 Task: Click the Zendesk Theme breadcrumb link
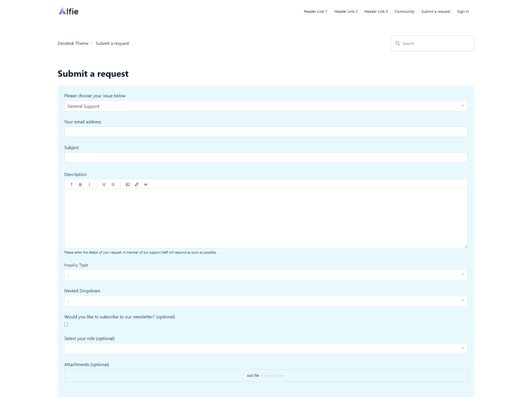click(x=73, y=44)
